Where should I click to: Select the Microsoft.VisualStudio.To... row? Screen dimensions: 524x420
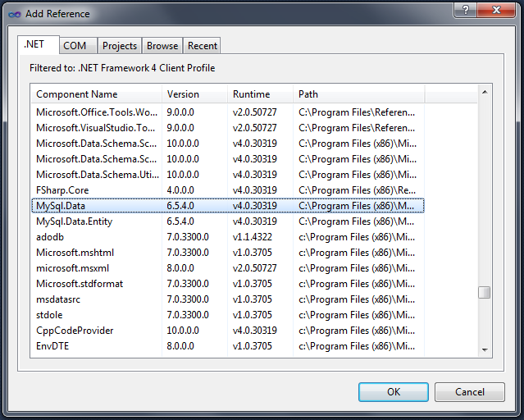(228, 128)
